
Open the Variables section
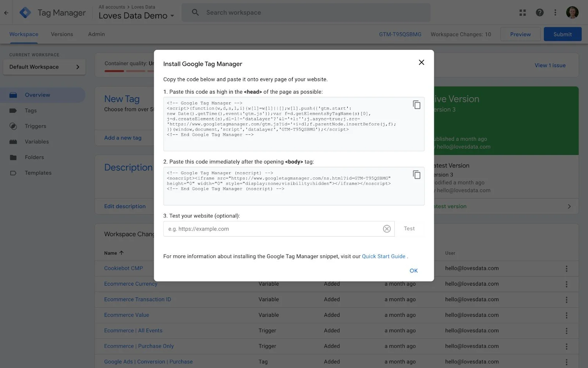pyautogui.click(x=36, y=141)
